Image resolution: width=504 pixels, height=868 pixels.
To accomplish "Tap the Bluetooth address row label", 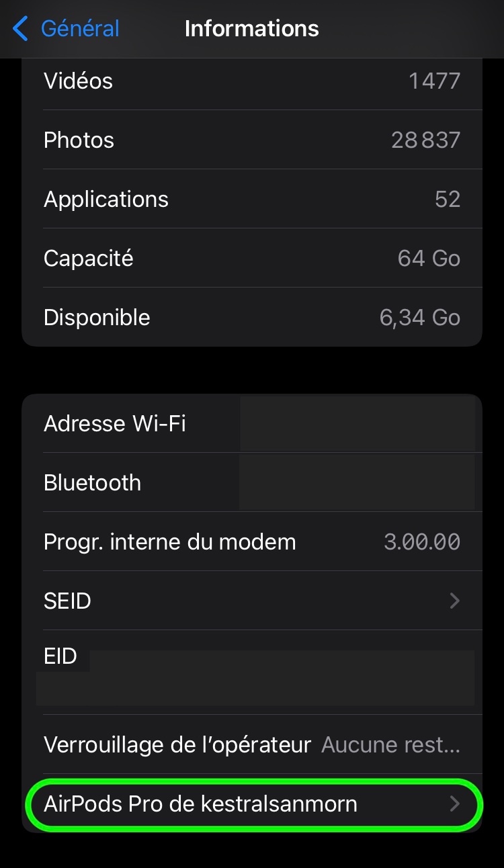I will click(x=92, y=483).
